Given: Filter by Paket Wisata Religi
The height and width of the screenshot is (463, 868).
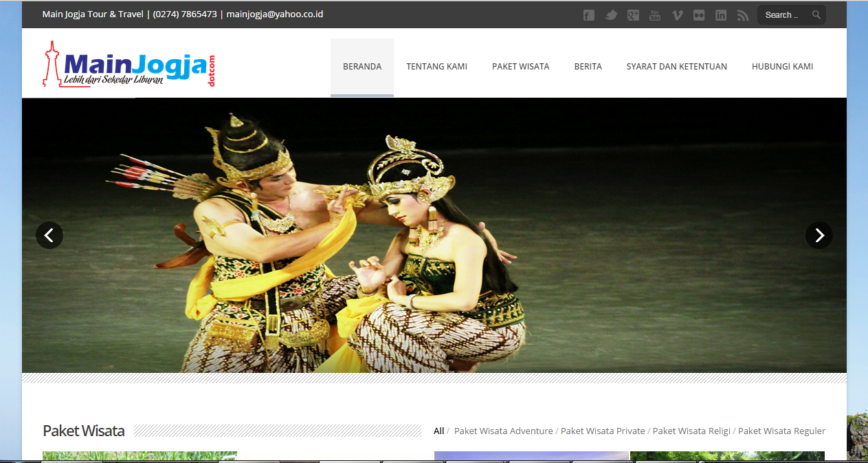Looking at the screenshot, I should click(691, 431).
